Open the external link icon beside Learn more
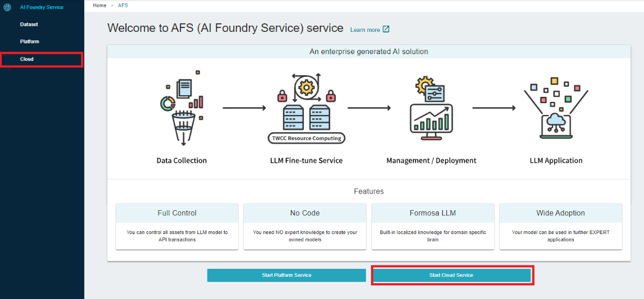Screen dimensions: 644x299 coord(386,29)
